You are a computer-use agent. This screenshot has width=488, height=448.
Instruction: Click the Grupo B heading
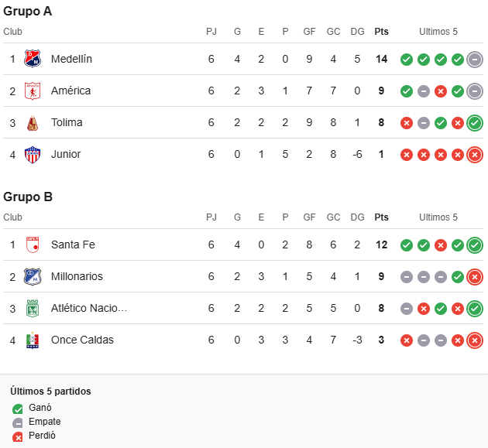click(x=28, y=197)
